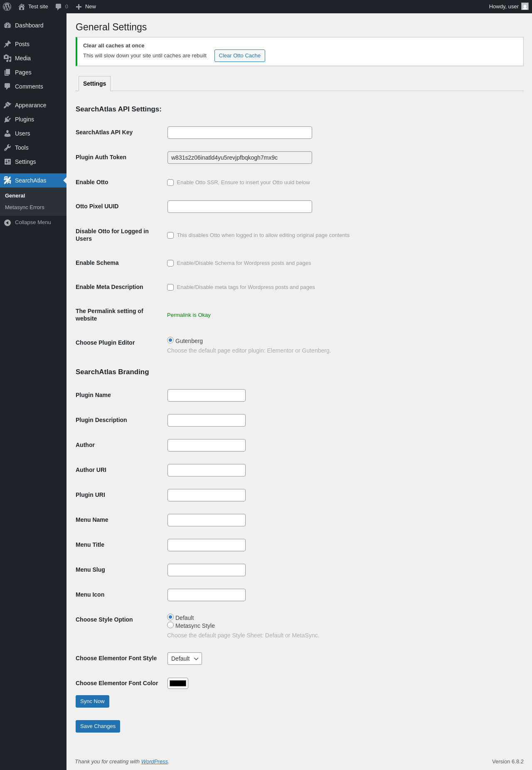The height and width of the screenshot is (770, 532).
Task: Open the Settings tab
Action: coord(94,84)
